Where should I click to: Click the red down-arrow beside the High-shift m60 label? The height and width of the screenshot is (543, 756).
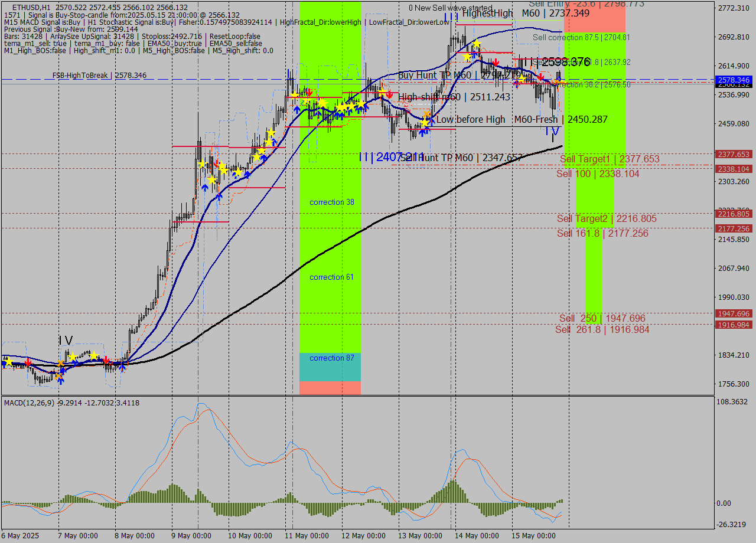click(388, 95)
